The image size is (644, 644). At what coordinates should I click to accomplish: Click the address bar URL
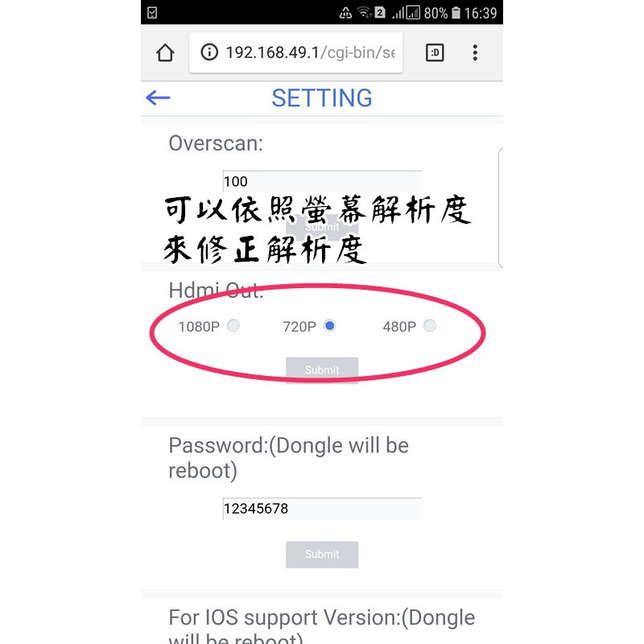coord(310,52)
